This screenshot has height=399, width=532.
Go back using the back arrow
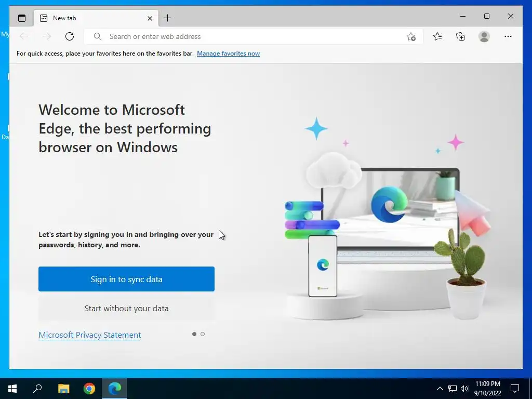pyautogui.click(x=24, y=36)
